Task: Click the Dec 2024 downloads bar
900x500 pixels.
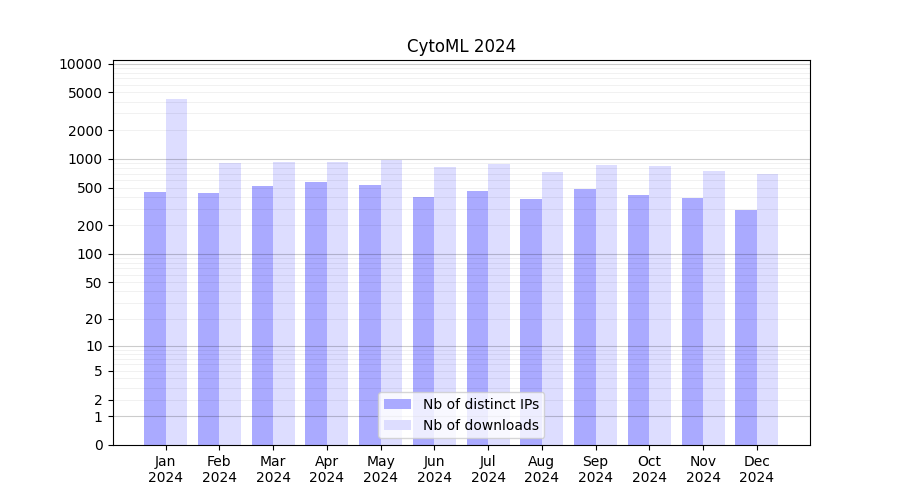Action: 767,309
